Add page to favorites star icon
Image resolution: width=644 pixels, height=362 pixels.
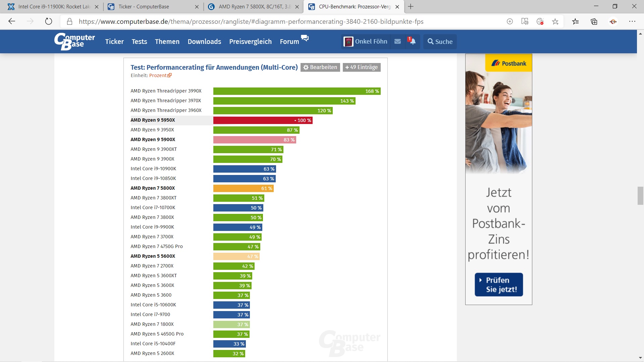point(555,22)
